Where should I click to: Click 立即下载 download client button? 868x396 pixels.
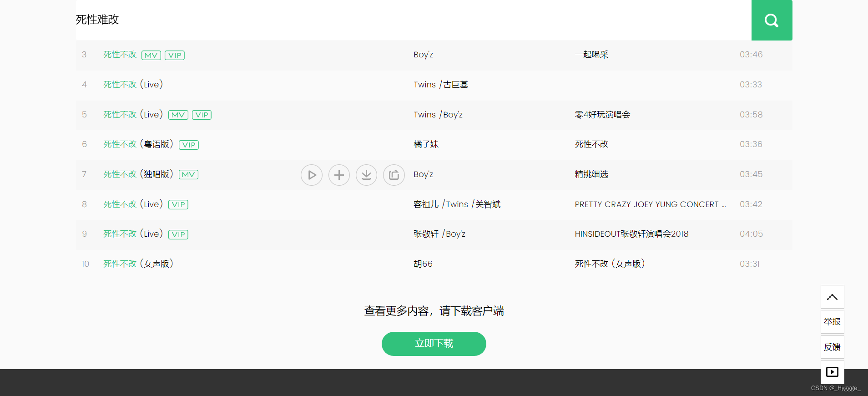coord(434,344)
